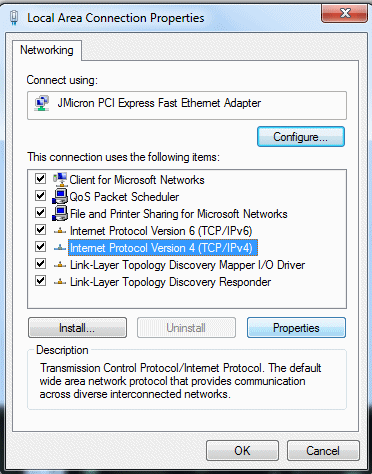
Task: Confirm with the OK button
Action: tap(242, 451)
